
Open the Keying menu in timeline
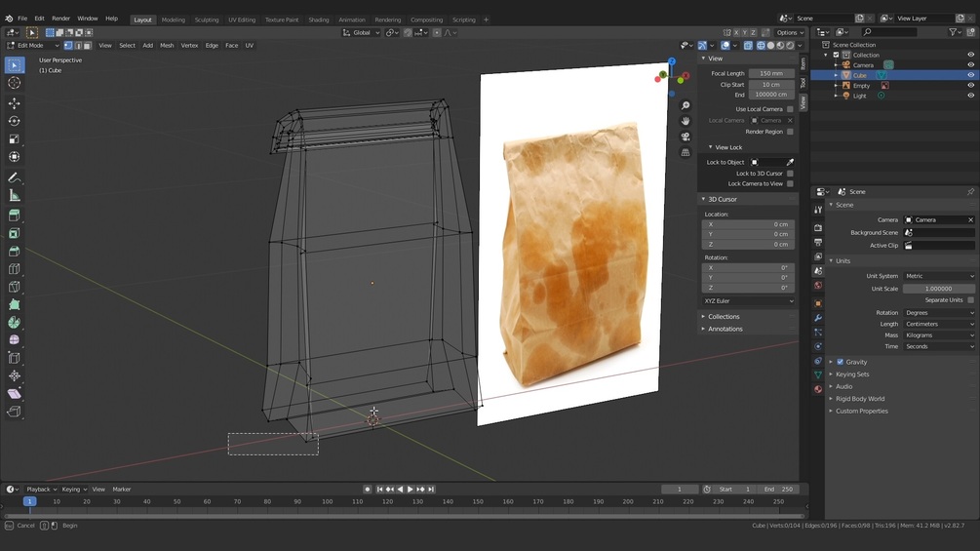click(x=74, y=490)
